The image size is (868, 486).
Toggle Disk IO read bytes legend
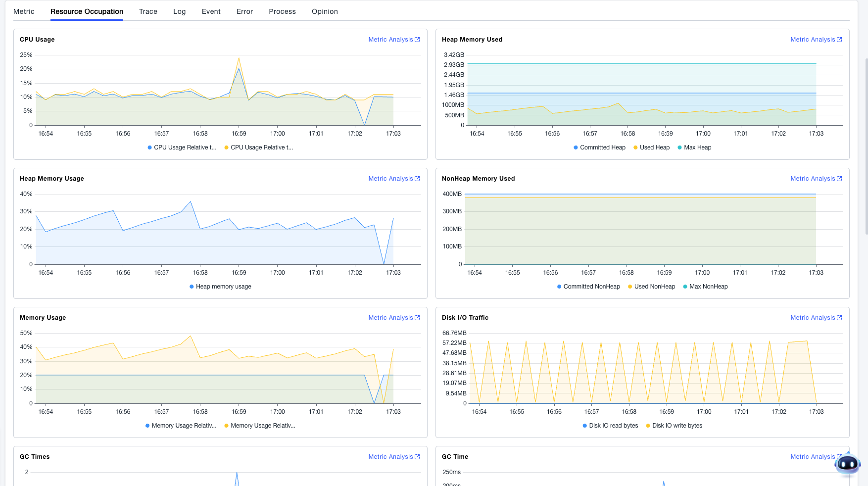(x=610, y=426)
